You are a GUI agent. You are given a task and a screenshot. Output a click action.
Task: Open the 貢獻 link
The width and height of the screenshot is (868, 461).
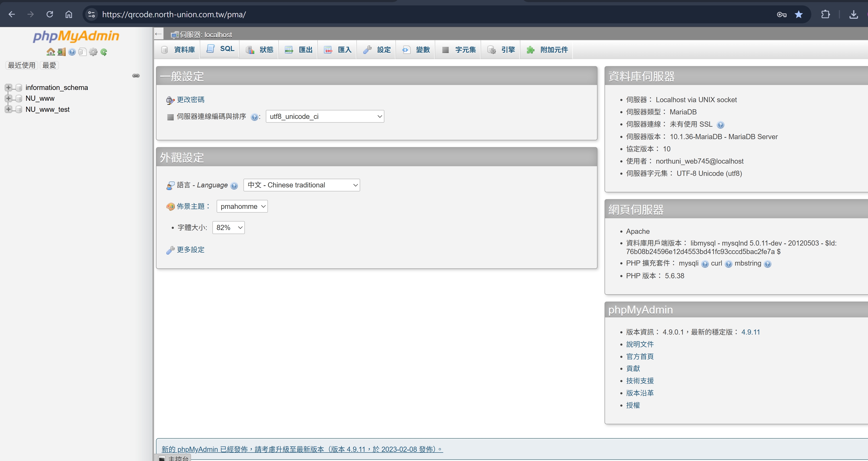(x=633, y=369)
